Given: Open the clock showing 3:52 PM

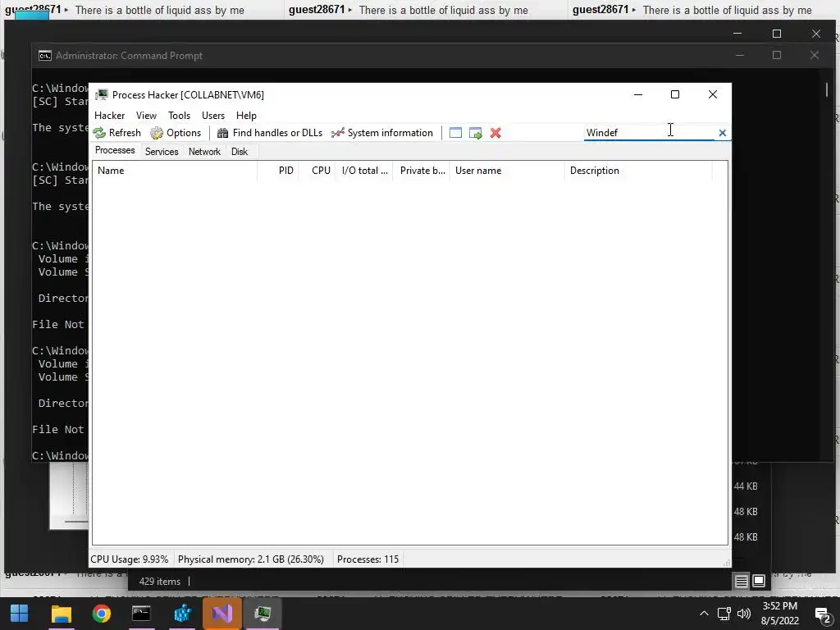Looking at the screenshot, I should (780, 614).
